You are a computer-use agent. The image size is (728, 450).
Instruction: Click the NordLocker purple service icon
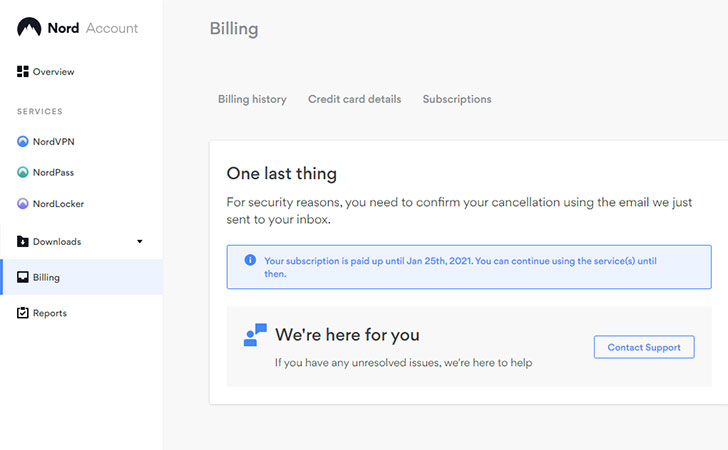(23, 203)
